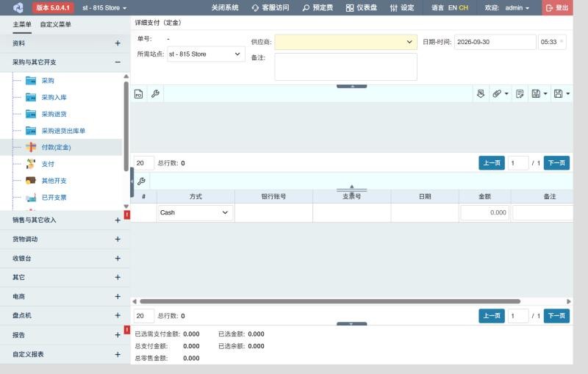Click the horizontal scrollbar under payment table
The image size is (588, 374).
(330, 301)
